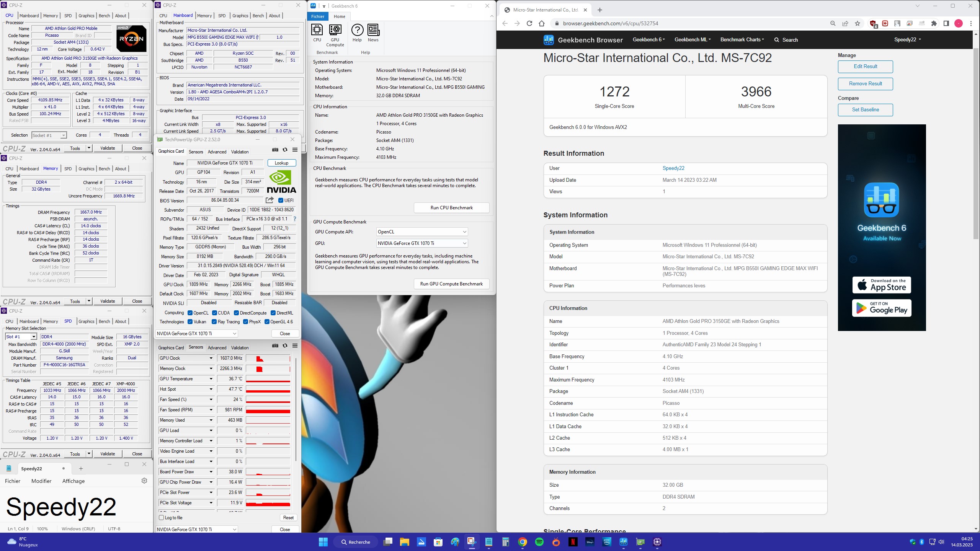Toggle the OpenCL checkbox in GPU-Z
980x551 pixels.
[190, 313]
